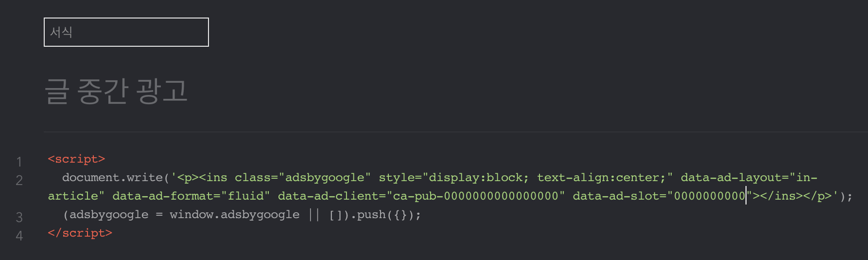Click the ca-pub-0000000000000000 client value
Viewport: 868px width, 260px height.
click(x=476, y=196)
